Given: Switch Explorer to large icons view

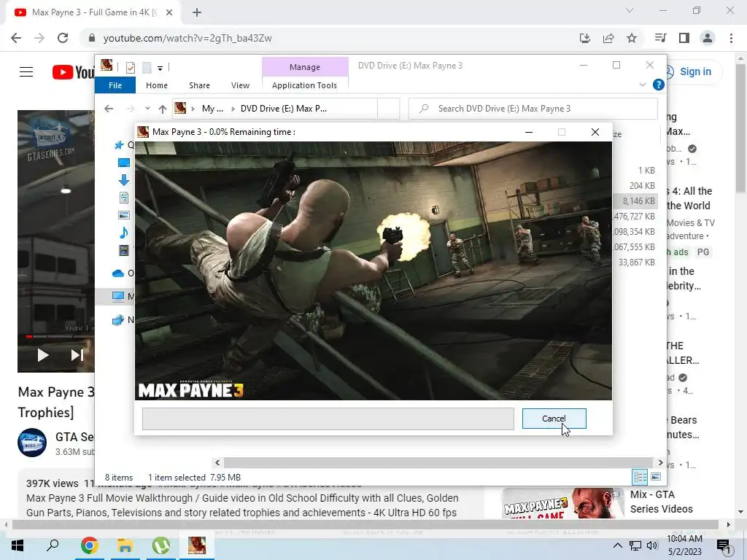Looking at the screenshot, I should (x=656, y=477).
